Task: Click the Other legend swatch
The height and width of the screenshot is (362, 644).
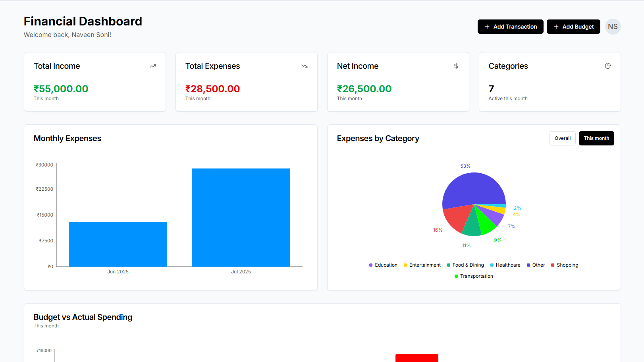Action: click(x=528, y=265)
